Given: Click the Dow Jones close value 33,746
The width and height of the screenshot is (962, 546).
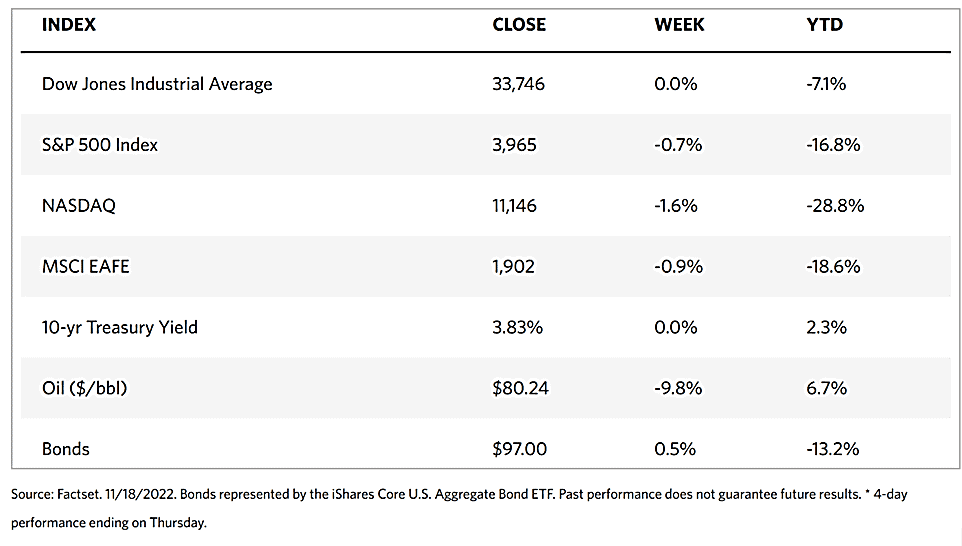Looking at the screenshot, I should point(519,84).
